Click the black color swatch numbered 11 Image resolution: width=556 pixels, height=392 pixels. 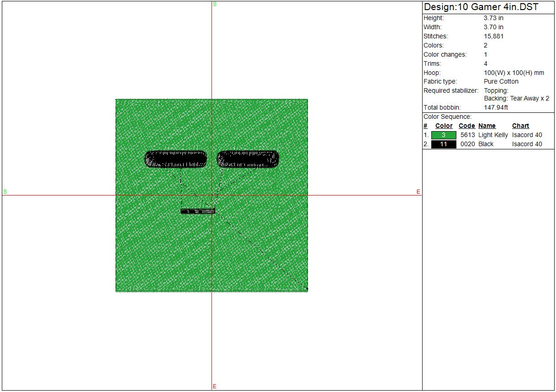(x=444, y=144)
